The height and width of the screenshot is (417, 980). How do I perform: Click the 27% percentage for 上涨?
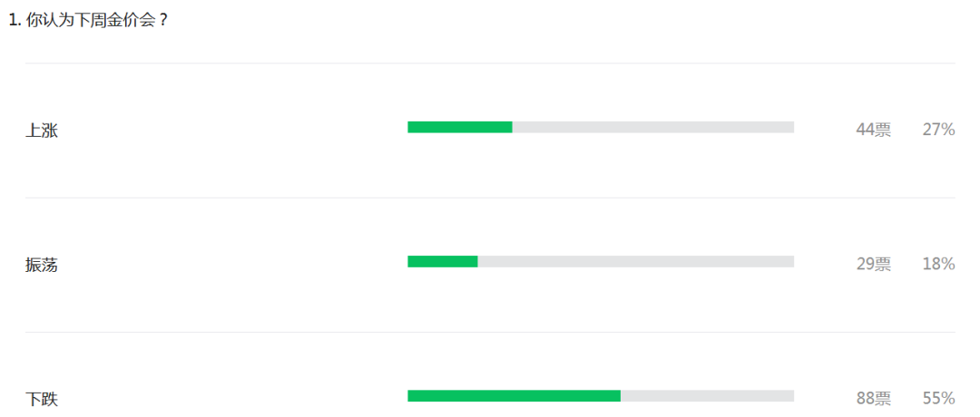tap(939, 130)
